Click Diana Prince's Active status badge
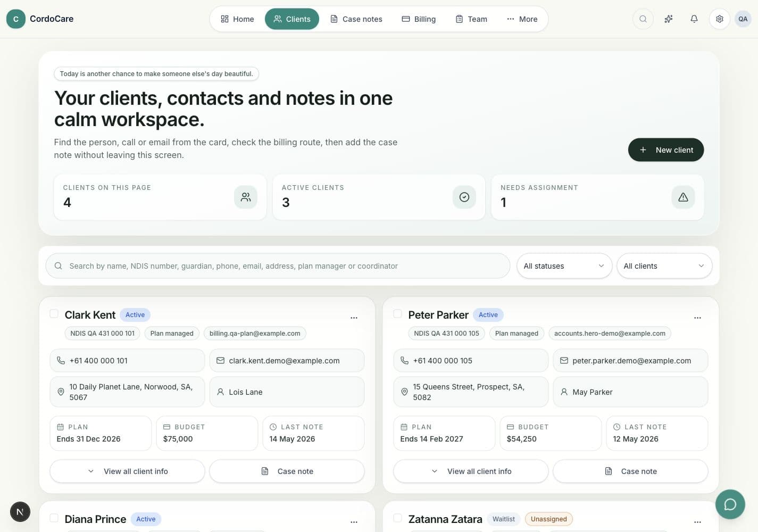 pos(146,519)
